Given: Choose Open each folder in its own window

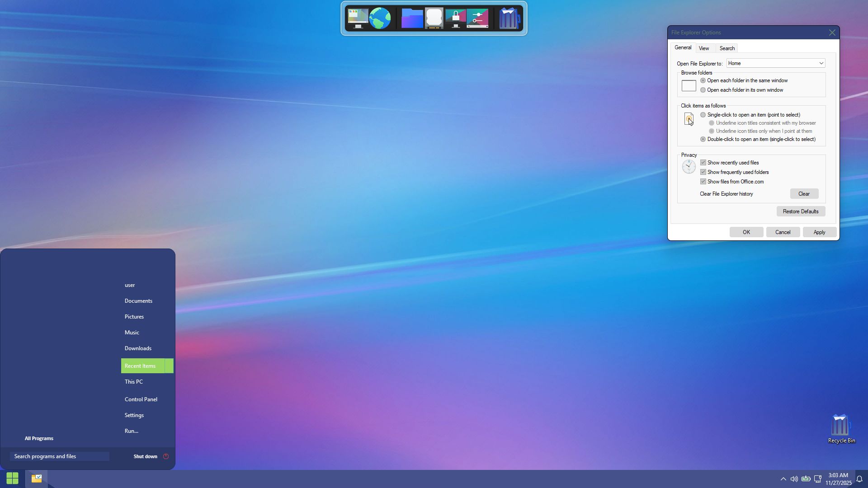Looking at the screenshot, I should (703, 90).
